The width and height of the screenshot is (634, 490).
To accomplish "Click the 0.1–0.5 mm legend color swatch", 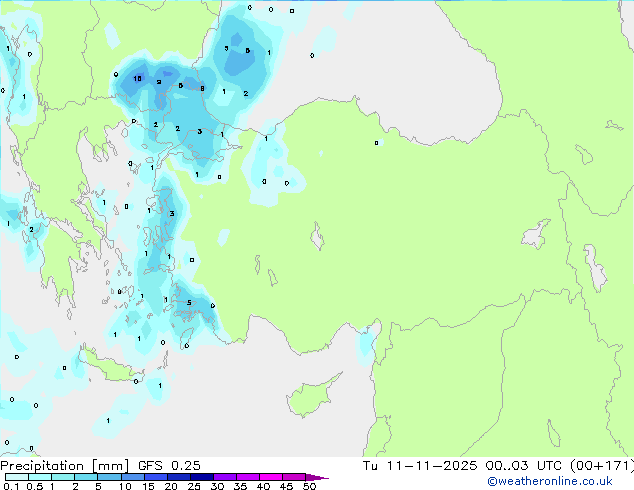I will click(17, 477).
